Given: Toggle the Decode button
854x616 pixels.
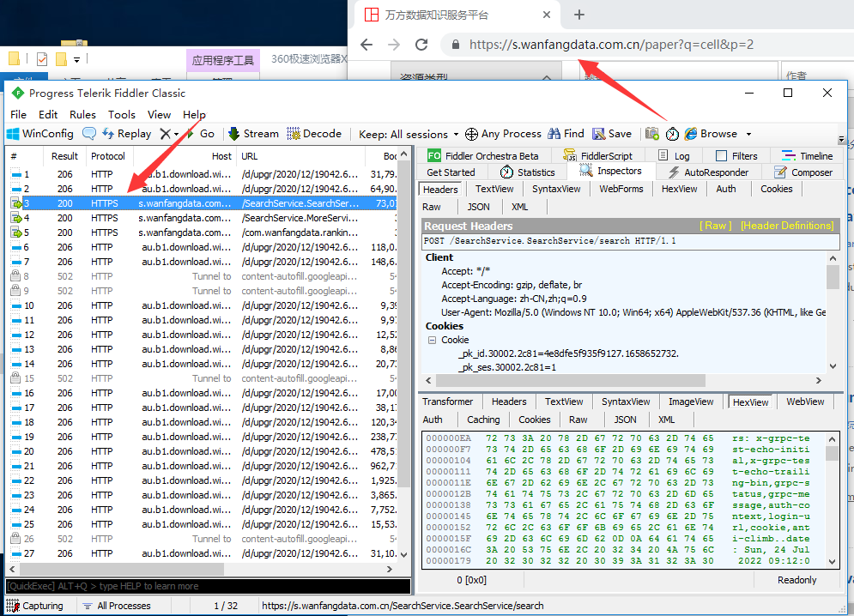Looking at the screenshot, I should (x=314, y=134).
